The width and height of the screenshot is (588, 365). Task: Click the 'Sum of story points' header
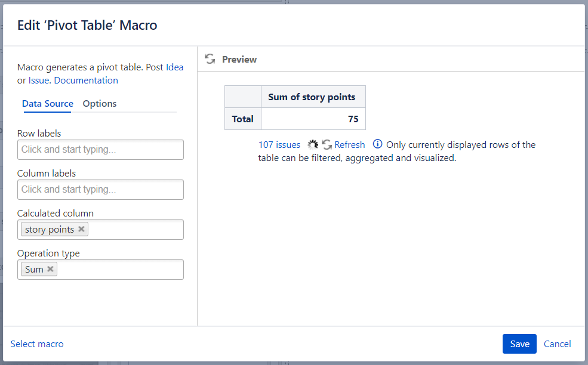312,97
